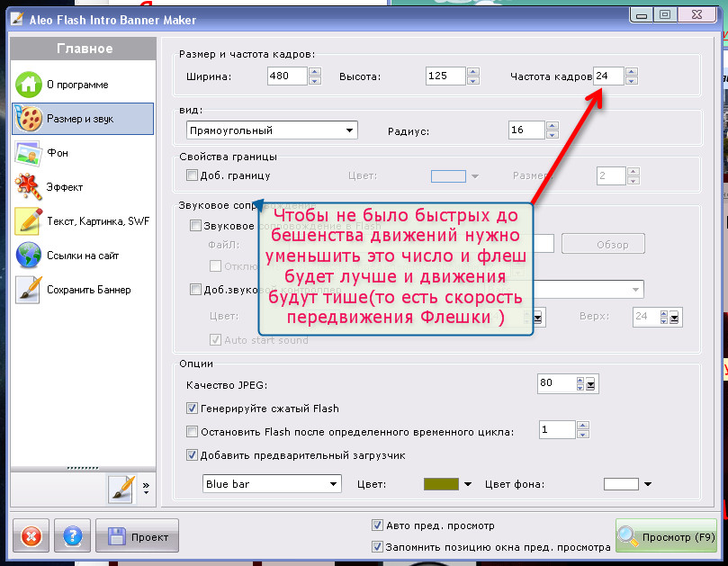Click the paintbrush icon below the sidebar

point(122,489)
